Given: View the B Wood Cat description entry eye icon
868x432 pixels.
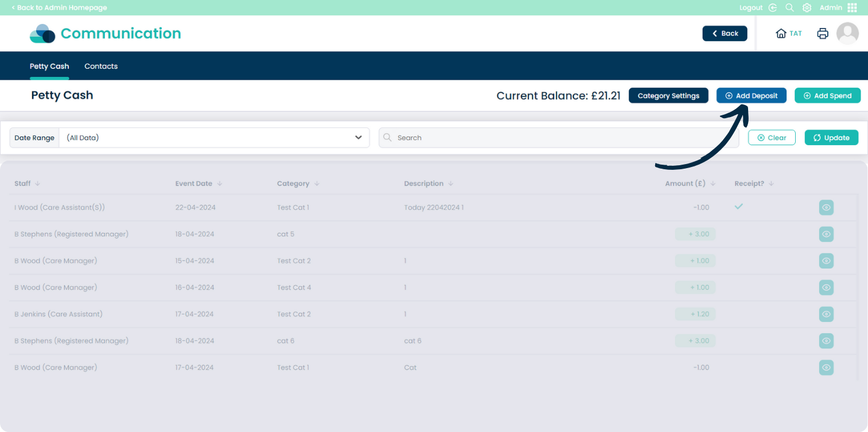Looking at the screenshot, I should click(x=826, y=368).
